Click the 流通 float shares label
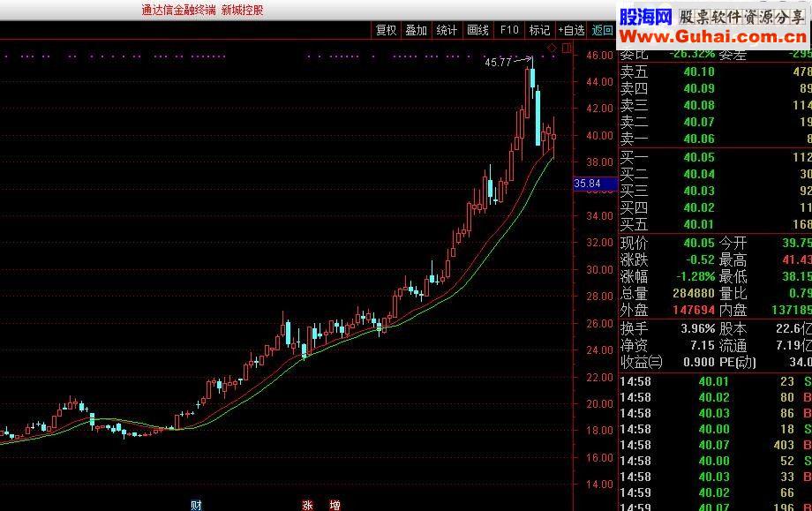The height and width of the screenshot is (511, 812). [x=733, y=345]
